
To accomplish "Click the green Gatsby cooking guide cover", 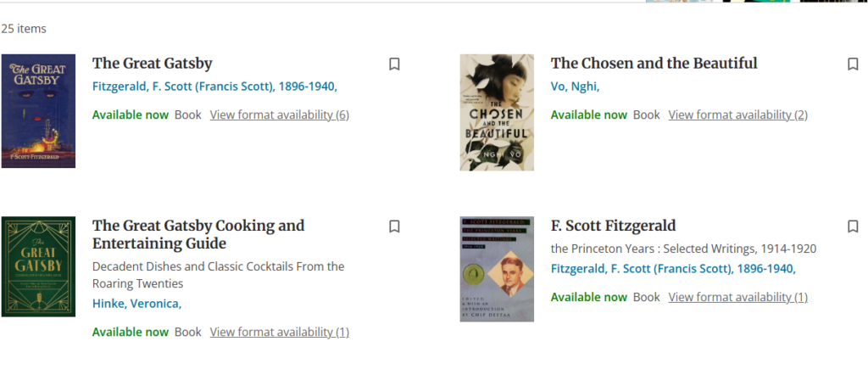I will tap(38, 266).
